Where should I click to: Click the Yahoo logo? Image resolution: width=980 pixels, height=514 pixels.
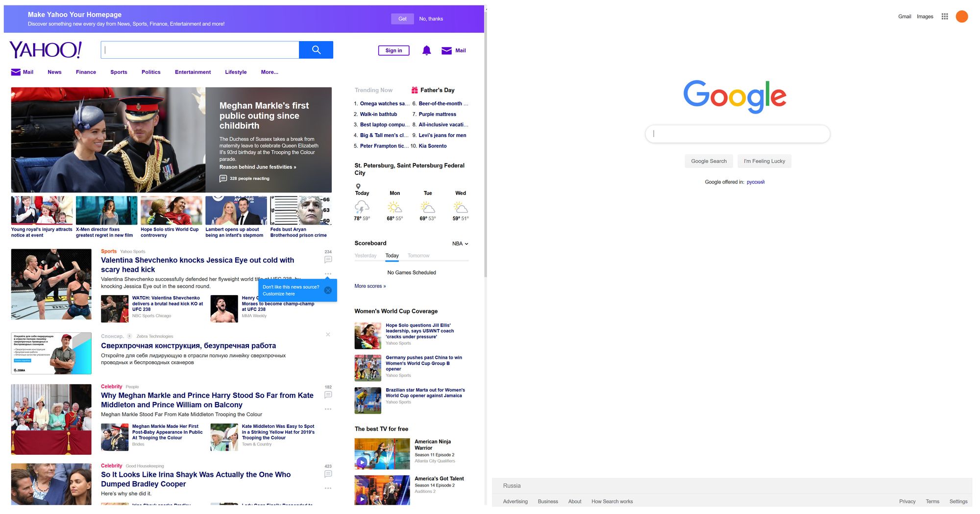[46, 50]
